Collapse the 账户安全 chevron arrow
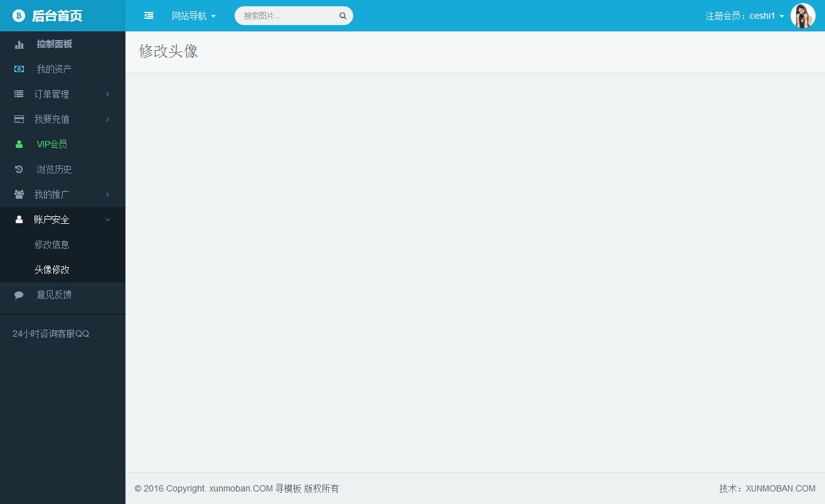This screenshot has width=825, height=504. coord(107,219)
